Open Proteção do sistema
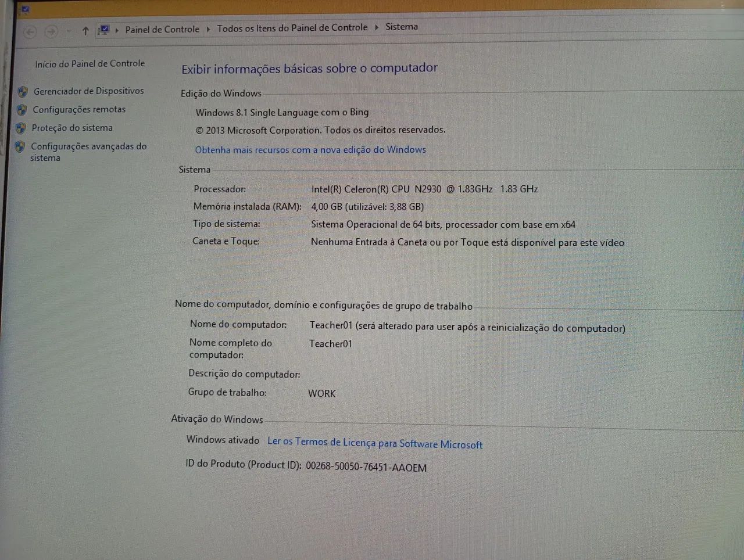 (72, 128)
